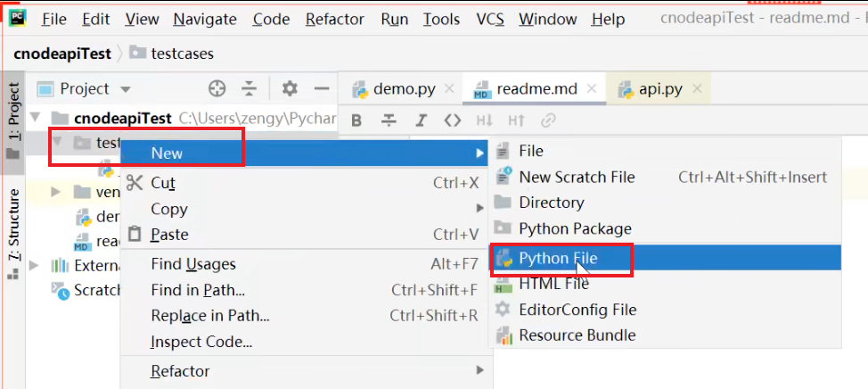Open the View menu
868x389 pixels.
coord(142,20)
